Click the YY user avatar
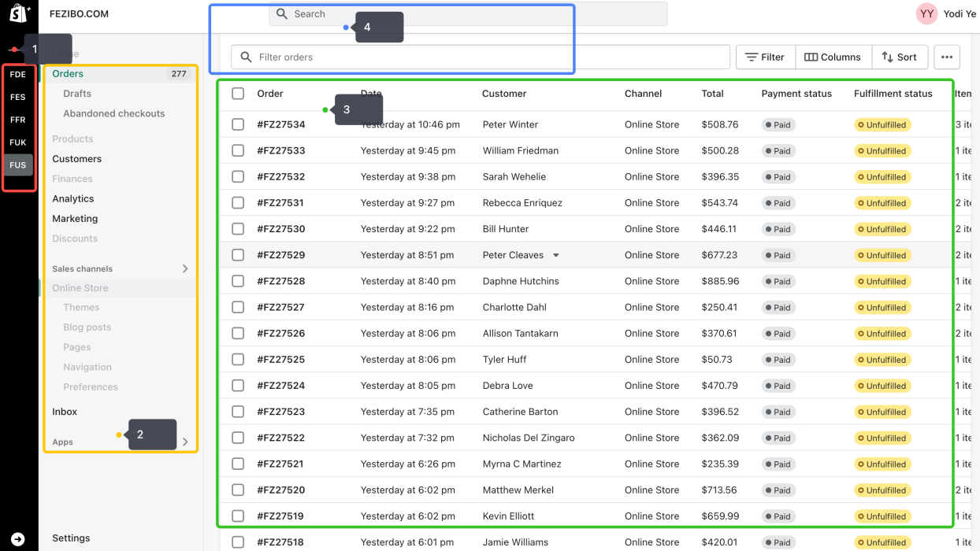 point(927,13)
